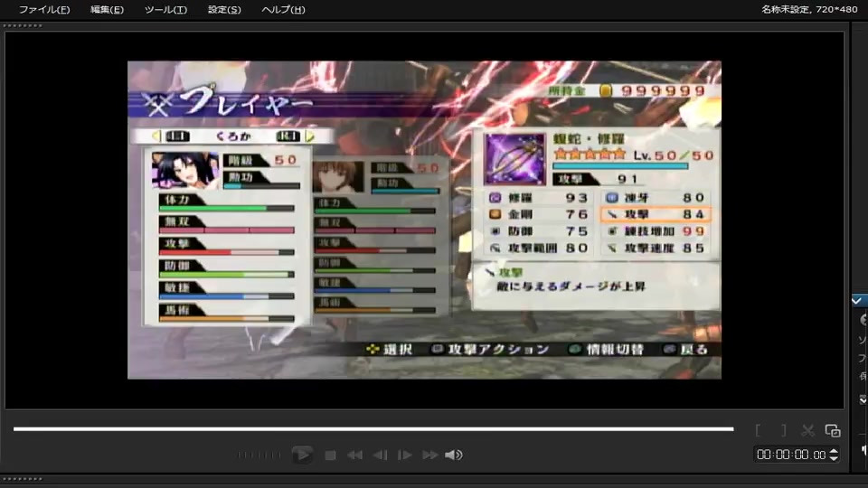Play the preview video

(x=302, y=455)
